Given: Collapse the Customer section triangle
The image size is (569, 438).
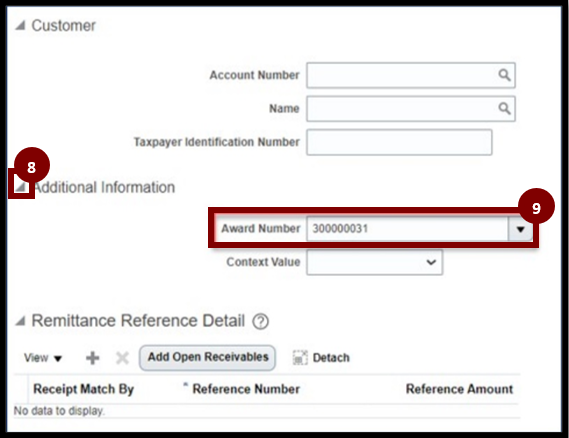Looking at the screenshot, I should tap(20, 25).
